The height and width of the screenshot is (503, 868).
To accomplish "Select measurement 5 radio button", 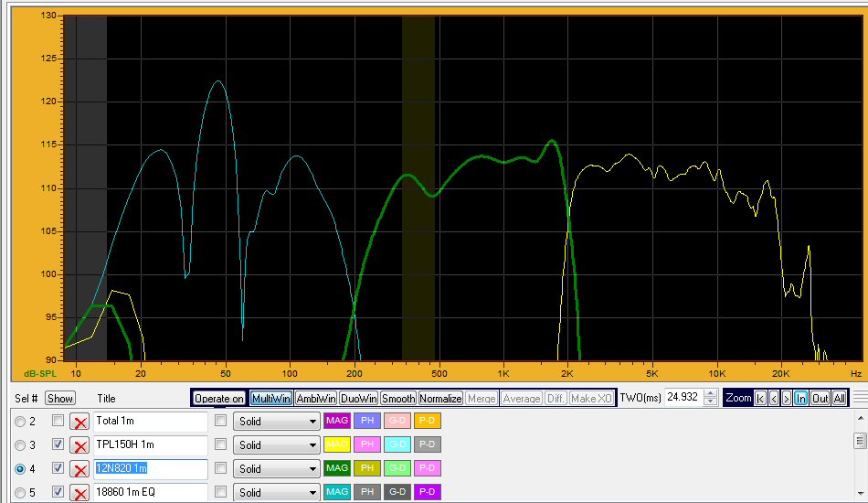I will click(x=20, y=492).
